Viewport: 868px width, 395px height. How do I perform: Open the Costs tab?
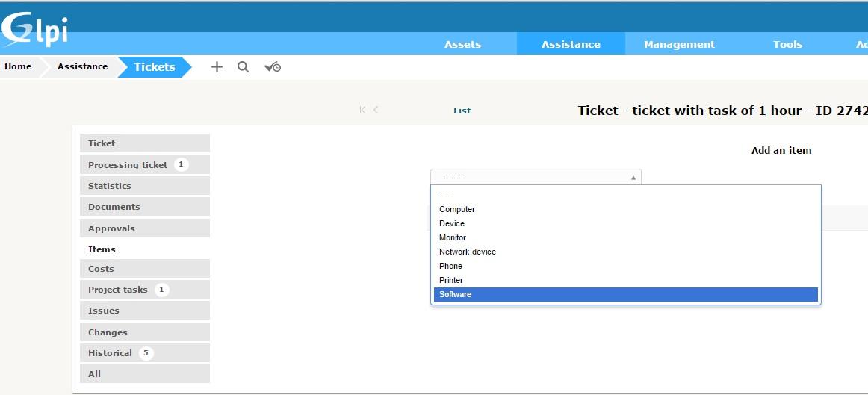click(145, 268)
